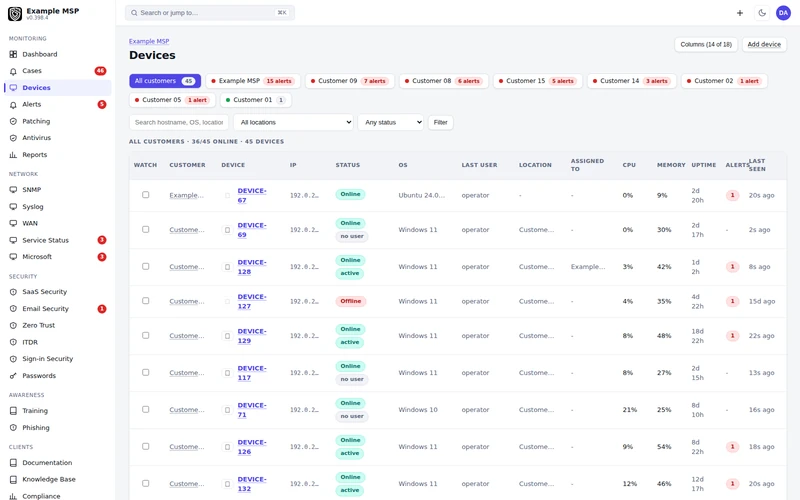This screenshot has width=800, height=500.
Task: Open the Example MSP breadcrumb link
Action: (149, 41)
